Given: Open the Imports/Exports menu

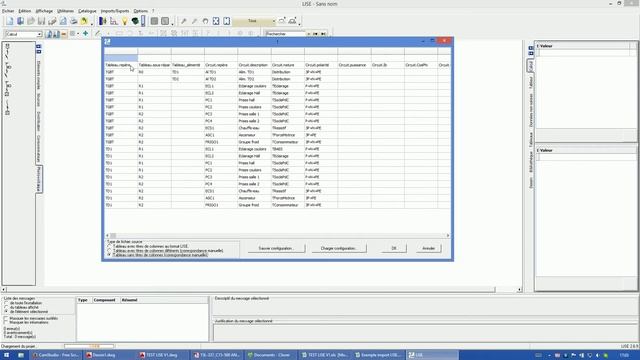Looking at the screenshot, I should (x=115, y=11).
